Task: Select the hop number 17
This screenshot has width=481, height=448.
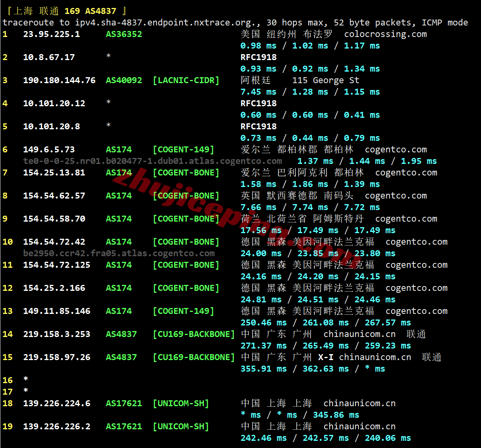Action: [8, 392]
